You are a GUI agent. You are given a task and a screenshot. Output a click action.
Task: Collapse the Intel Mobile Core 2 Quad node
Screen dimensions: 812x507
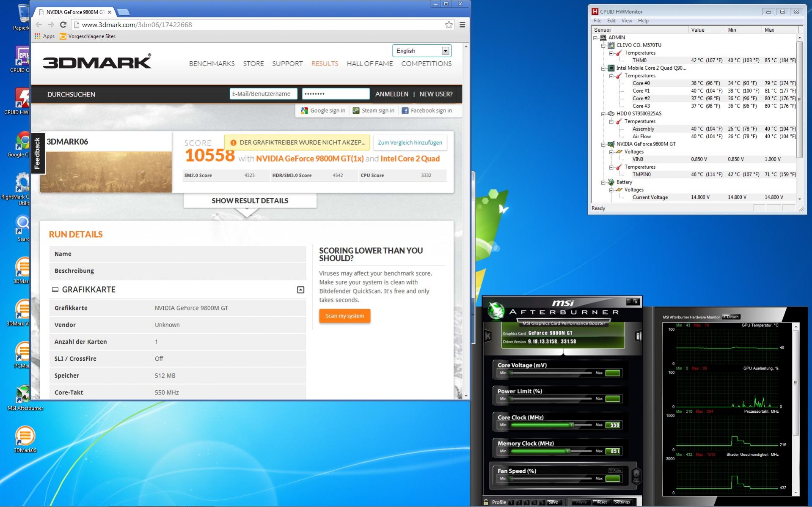pos(603,68)
